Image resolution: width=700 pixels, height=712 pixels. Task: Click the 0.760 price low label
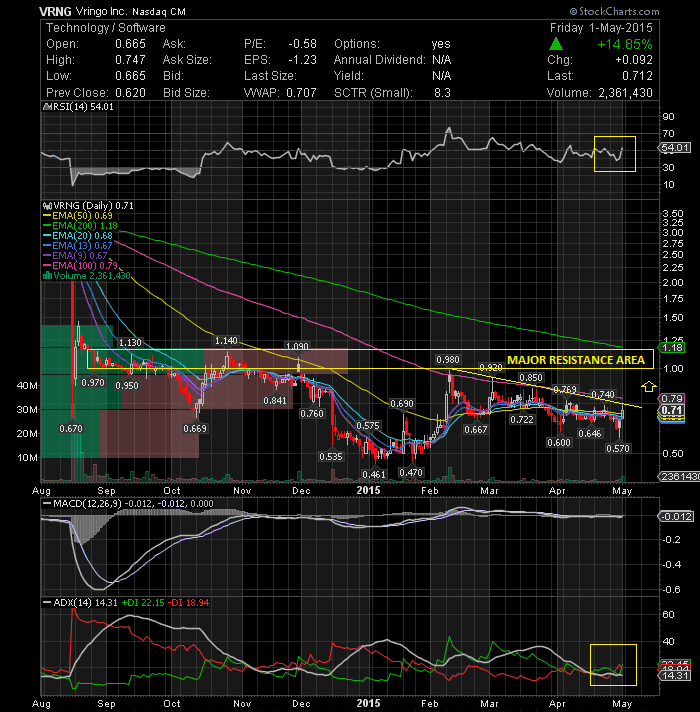pyautogui.click(x=312, y=413)
